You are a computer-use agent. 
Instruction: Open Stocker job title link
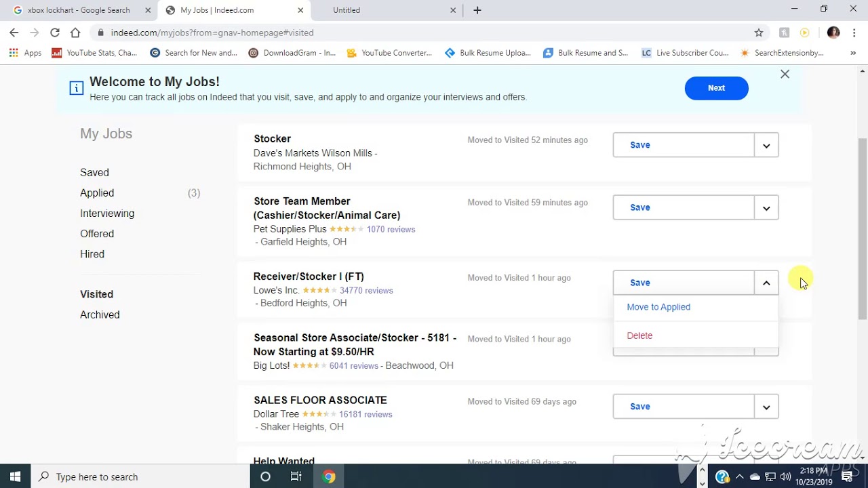[x=272, y=139]
